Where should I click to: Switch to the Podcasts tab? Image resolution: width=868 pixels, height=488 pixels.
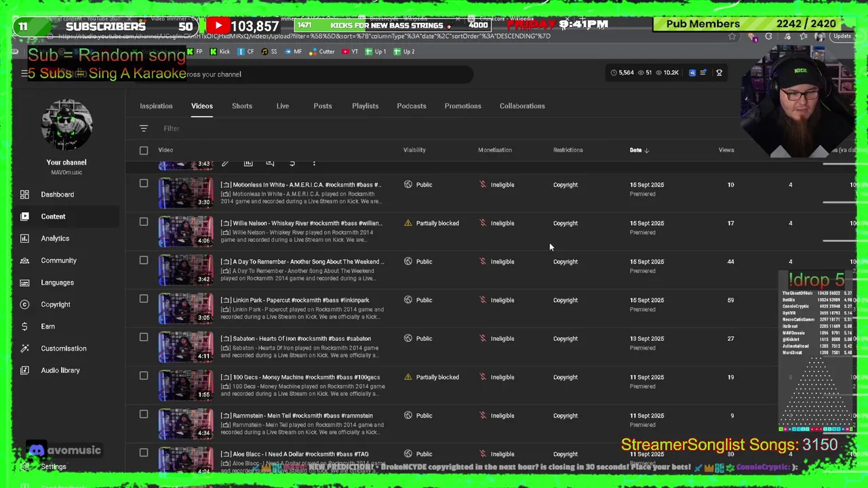coord(412,106)
